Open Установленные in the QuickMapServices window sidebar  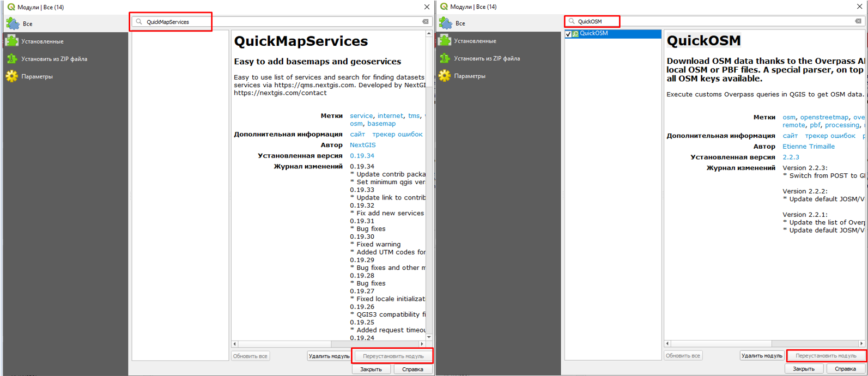pos(42,41)
